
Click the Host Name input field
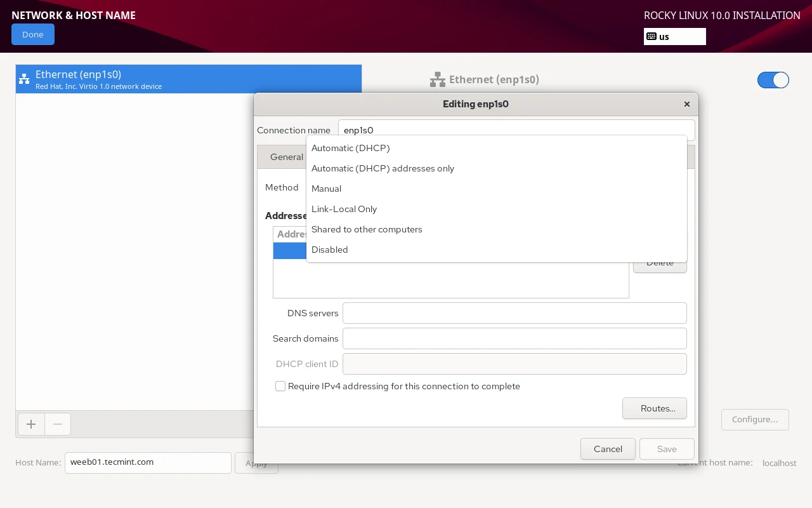pos(148,462)
